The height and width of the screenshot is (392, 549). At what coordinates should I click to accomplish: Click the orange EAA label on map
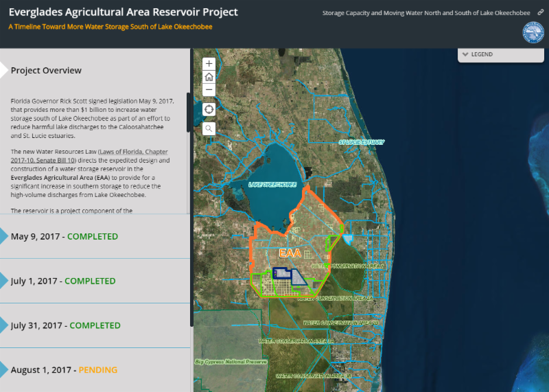[x=290, y=253]
